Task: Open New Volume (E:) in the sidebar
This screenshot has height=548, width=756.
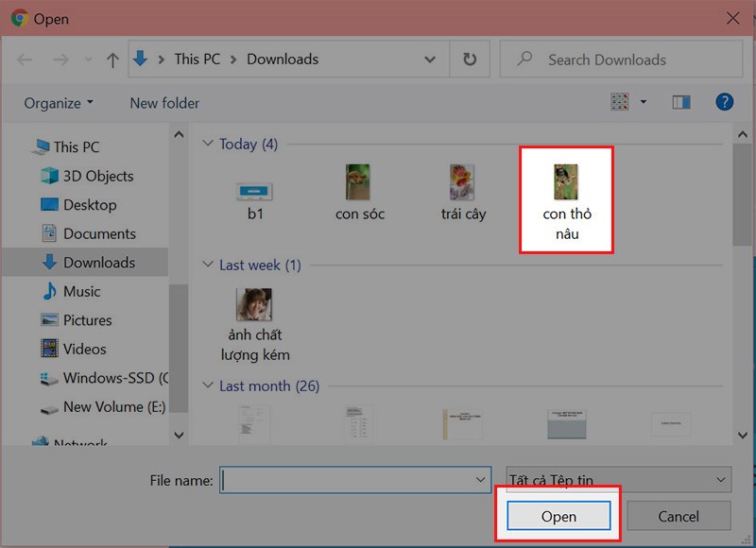Action: [x=103, y=407]
